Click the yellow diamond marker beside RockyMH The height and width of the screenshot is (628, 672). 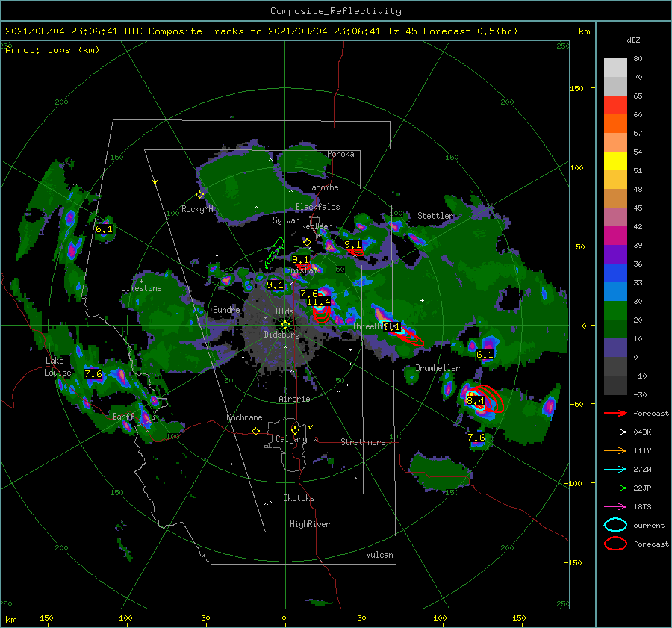point(199,195)
